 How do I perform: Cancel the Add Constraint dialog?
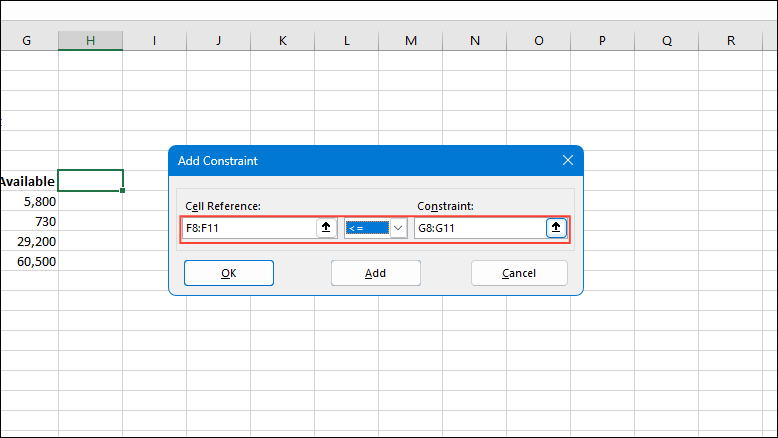click(519, 273)
